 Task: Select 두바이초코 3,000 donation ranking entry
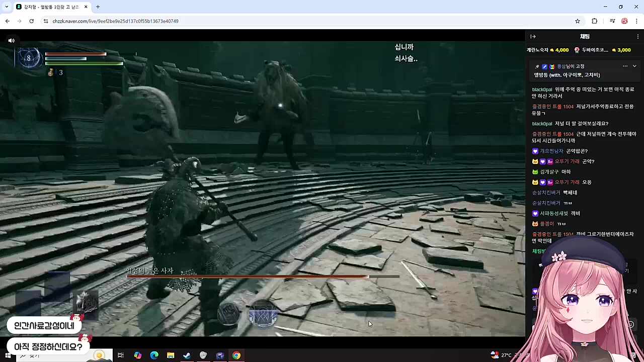(x=602, y=50)
